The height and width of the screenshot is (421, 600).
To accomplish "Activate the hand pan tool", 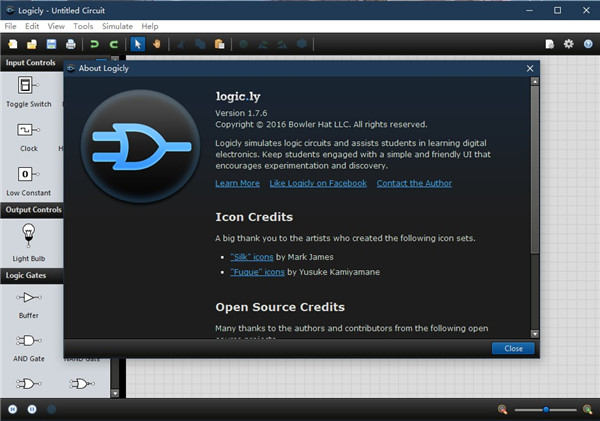I will [x=157, y=44].
